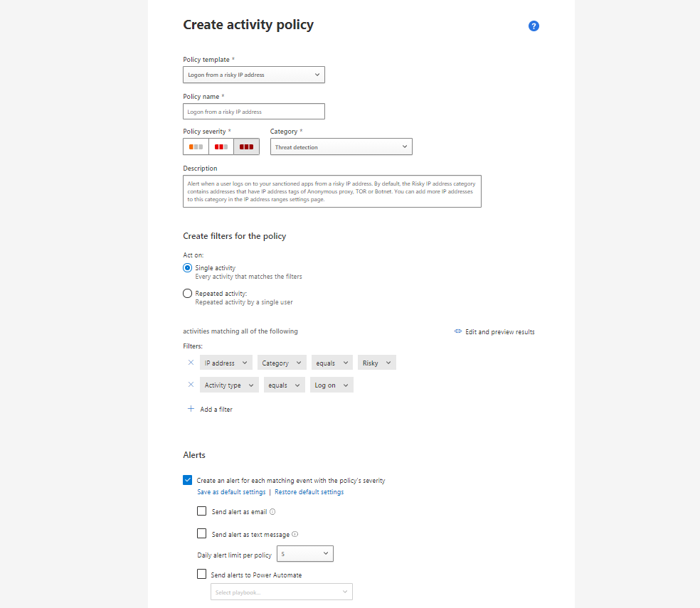Open the Risky value filter dropdown
700x608 pixels.
(x=377, y=363)
